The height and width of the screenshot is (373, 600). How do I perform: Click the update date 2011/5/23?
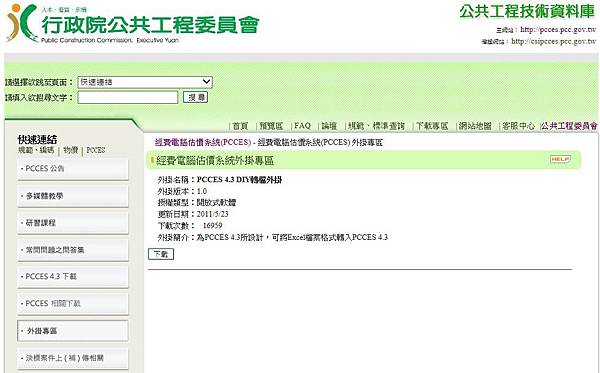click(212, 214)
